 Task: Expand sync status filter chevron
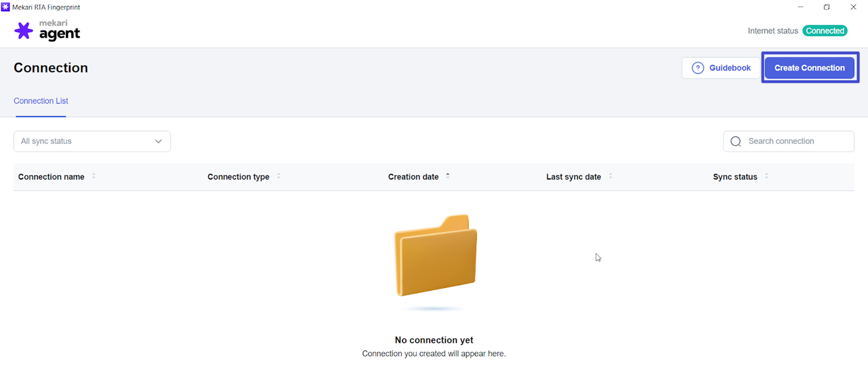(158, 141)
